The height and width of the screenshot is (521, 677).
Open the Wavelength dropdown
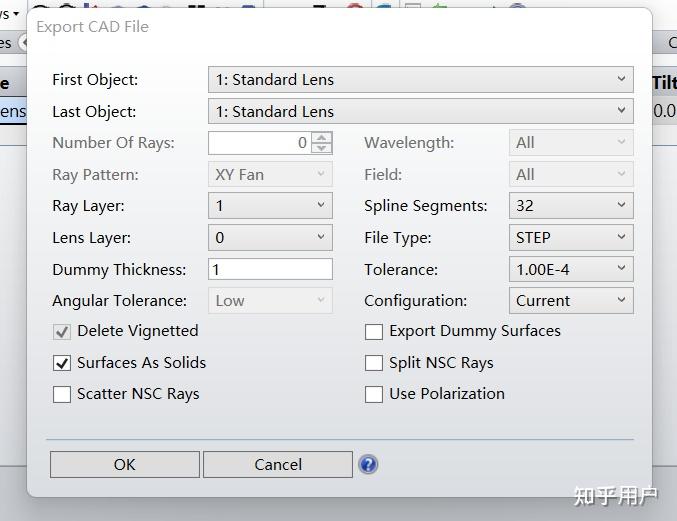click(x=571, y=142)
